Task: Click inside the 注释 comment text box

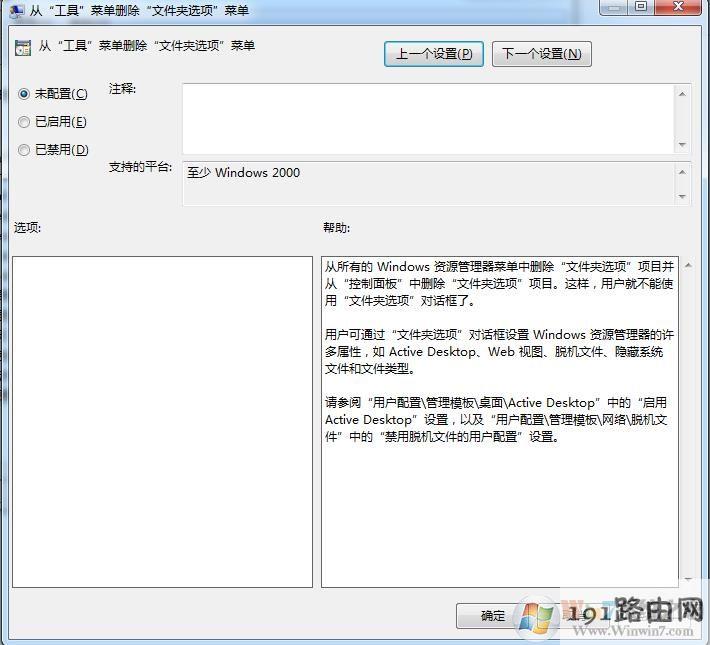Action: tap(428, 119)
